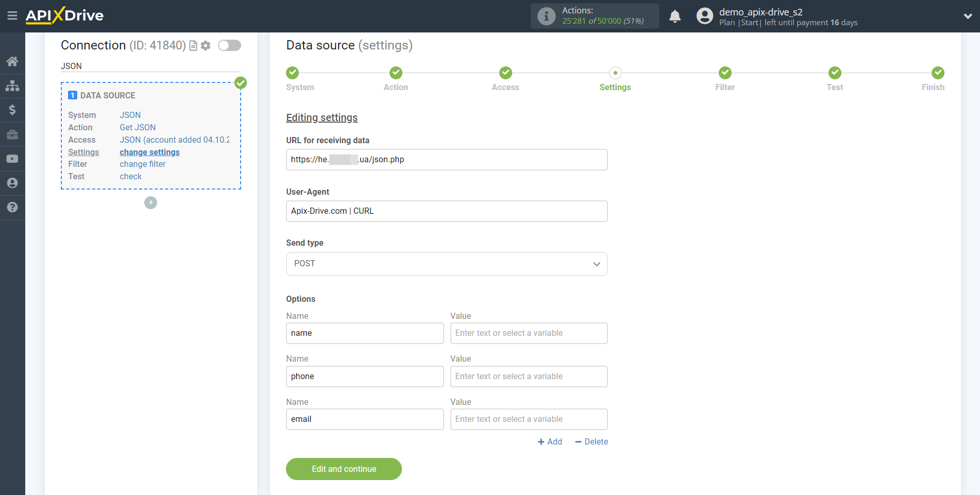Click the URL for receiving data field
This screenshot has width=980, height=495.
[447, 160]
